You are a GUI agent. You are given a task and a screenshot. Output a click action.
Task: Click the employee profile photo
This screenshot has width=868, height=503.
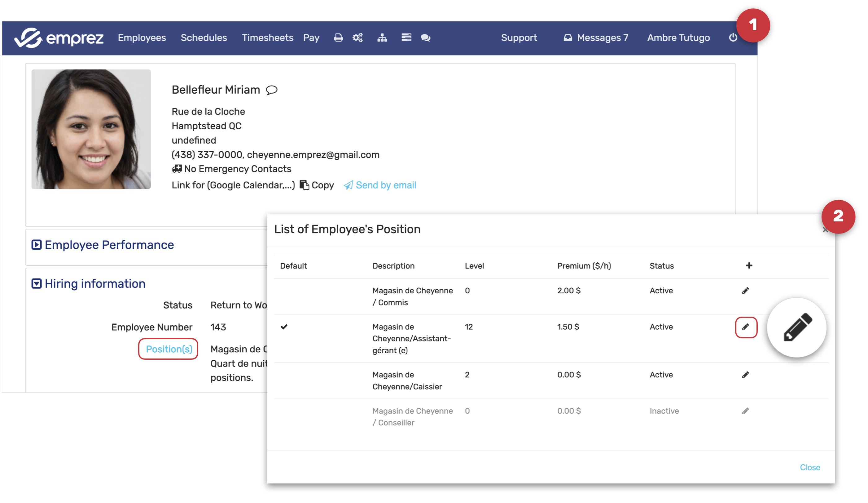[x=91, y=129]
